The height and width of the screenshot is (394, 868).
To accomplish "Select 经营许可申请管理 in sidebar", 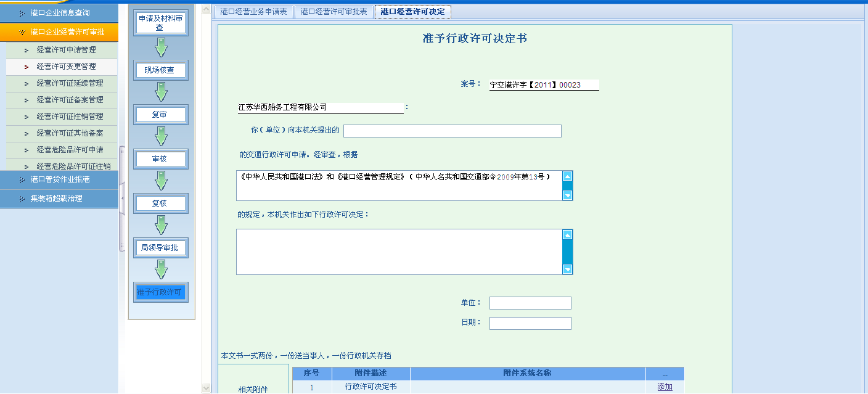I will [66, 50].
